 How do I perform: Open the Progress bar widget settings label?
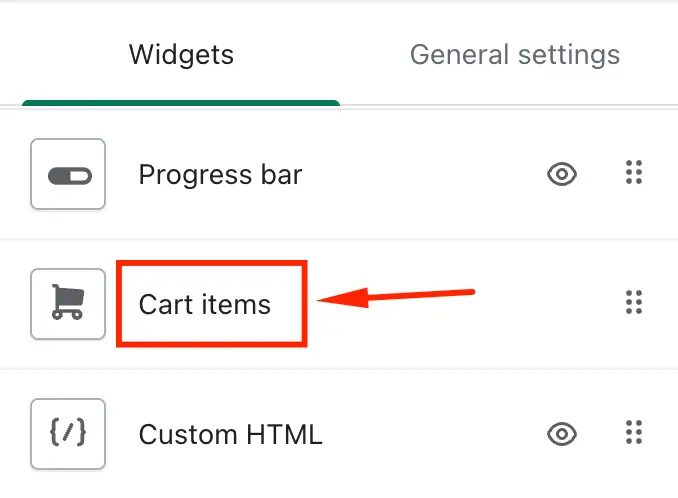pos(221,175)
